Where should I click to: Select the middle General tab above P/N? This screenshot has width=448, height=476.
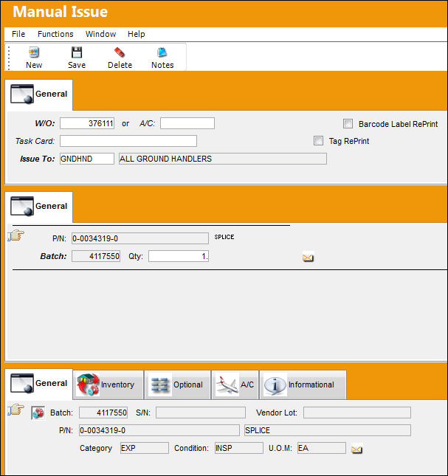coord(39,207)
